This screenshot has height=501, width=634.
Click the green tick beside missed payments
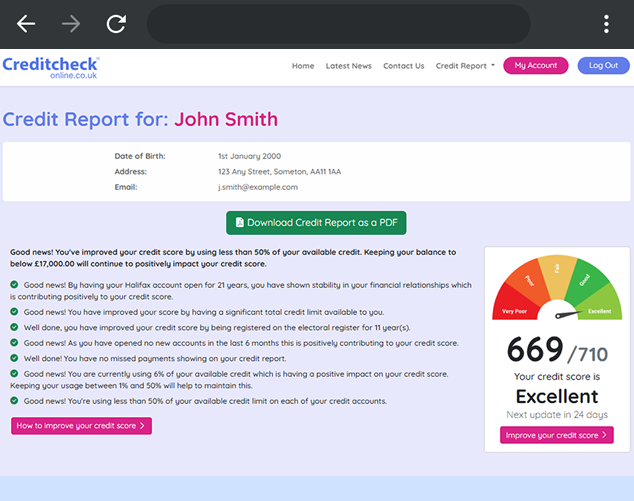click(x=14, y=358)
